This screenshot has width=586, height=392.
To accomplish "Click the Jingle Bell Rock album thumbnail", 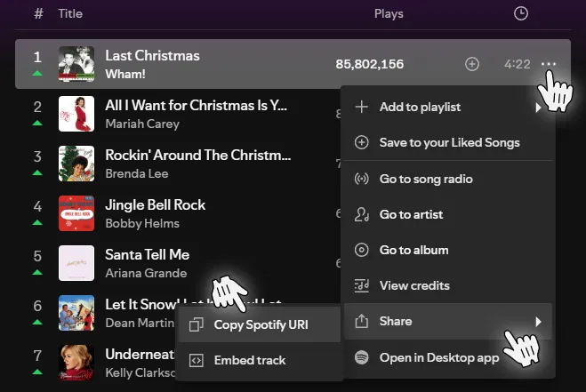I will click(76, 213).
